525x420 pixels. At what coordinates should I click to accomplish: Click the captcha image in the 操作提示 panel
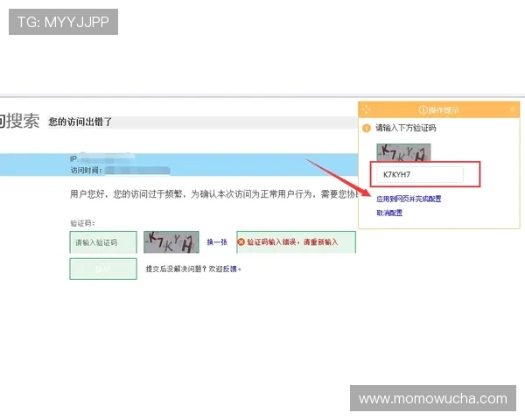[x=403, y=152]
